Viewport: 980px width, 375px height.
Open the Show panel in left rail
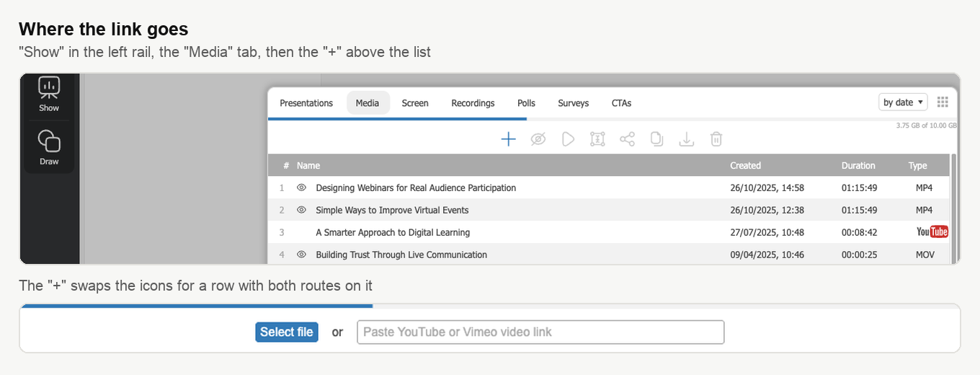pos(49,95)
